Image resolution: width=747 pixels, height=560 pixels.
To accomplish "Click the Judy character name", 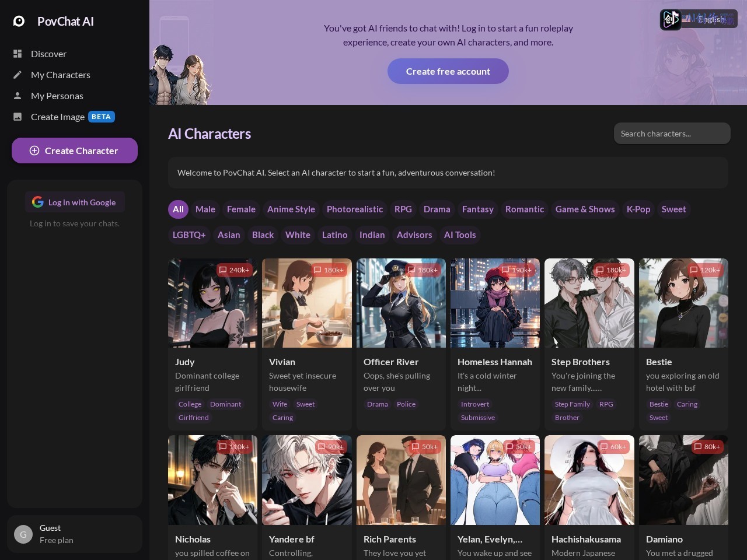I will tap(185, 362).
